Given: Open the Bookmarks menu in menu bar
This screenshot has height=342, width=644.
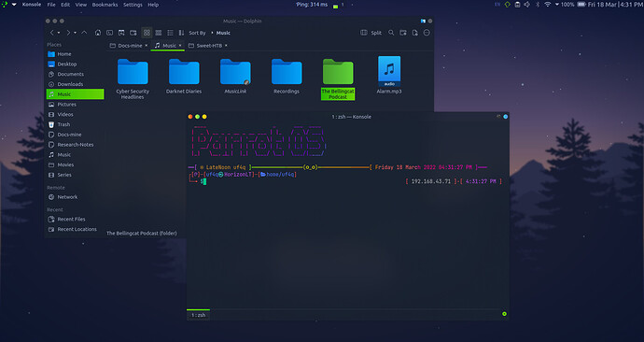Looking at the screenshot, I should [x=105, y=5].
